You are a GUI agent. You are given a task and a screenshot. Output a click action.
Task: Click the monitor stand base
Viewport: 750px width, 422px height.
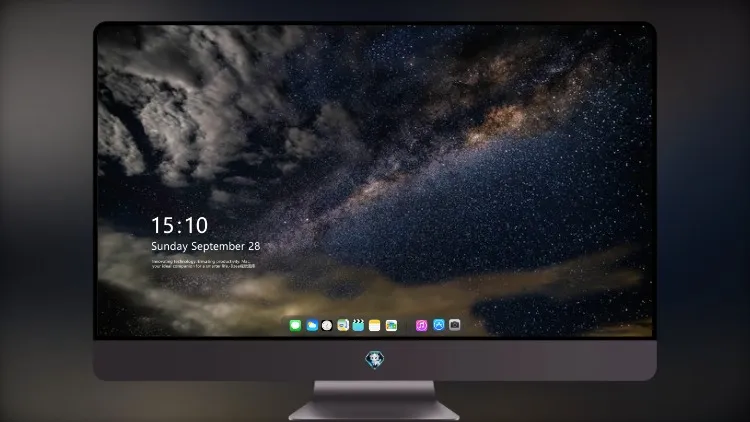click(374, 411)
